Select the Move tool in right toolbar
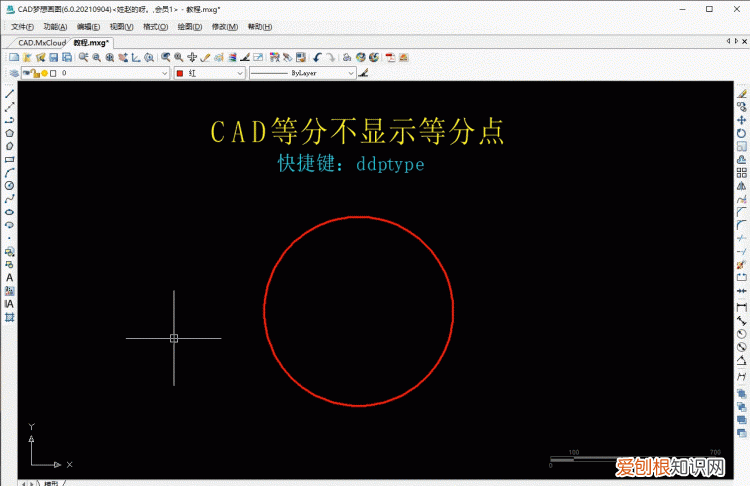 [741, 120]
